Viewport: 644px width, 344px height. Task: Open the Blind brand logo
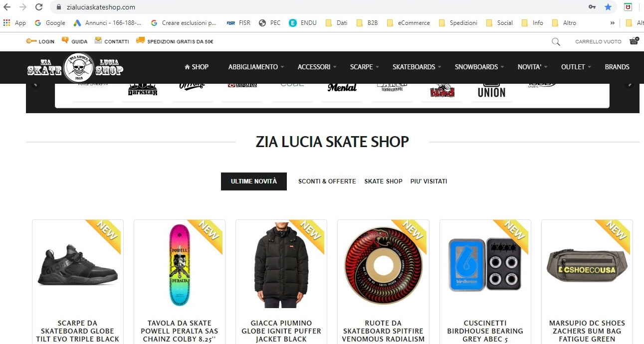click(442, 90)
